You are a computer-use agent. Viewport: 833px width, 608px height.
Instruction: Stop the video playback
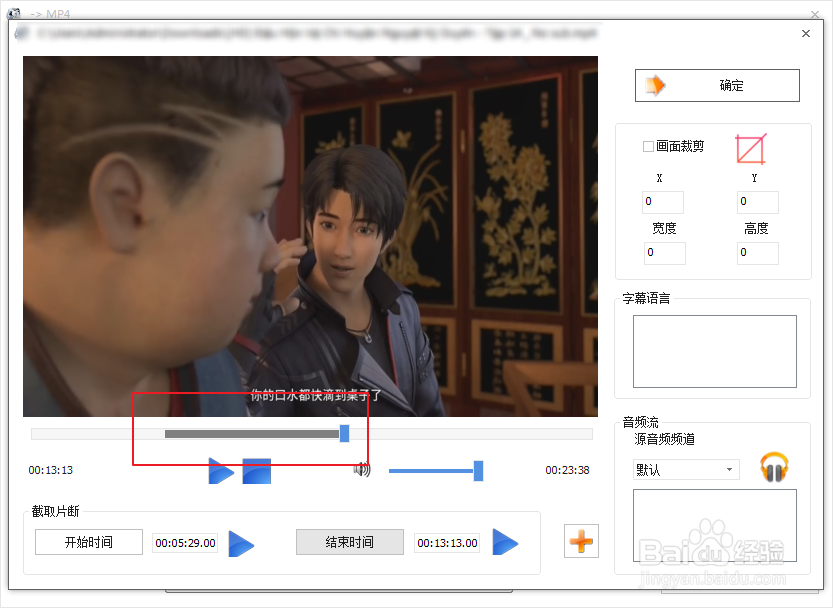257,471
